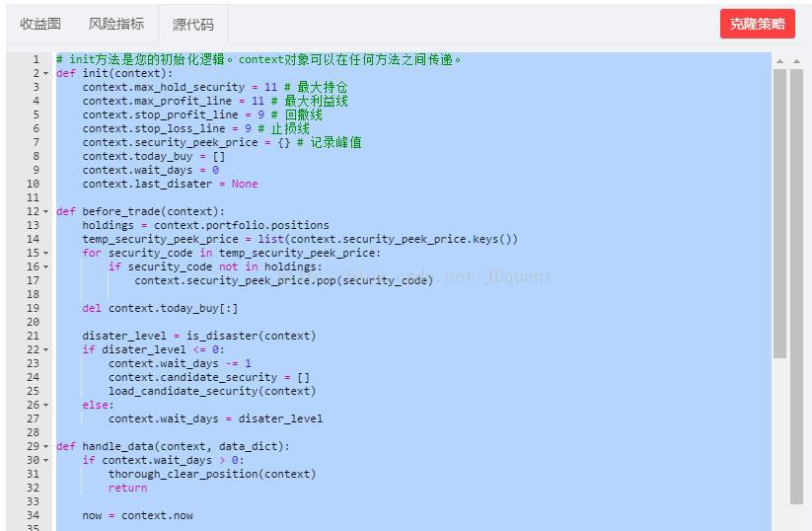Fold the else block at line 26

click(x=46, y=405)
